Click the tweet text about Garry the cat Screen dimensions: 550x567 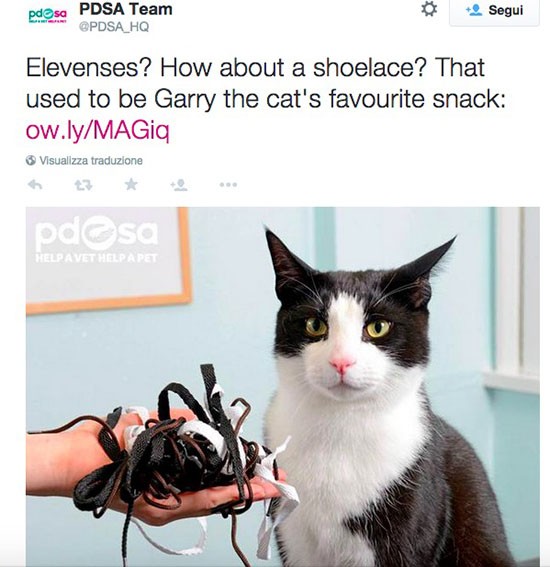tap(265, 83)
